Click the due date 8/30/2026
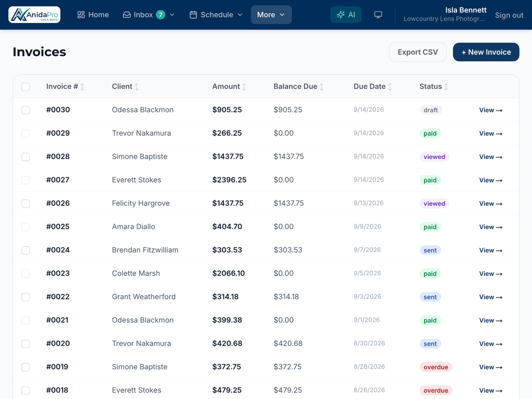 pyautogui.click(x=369, y=343)
